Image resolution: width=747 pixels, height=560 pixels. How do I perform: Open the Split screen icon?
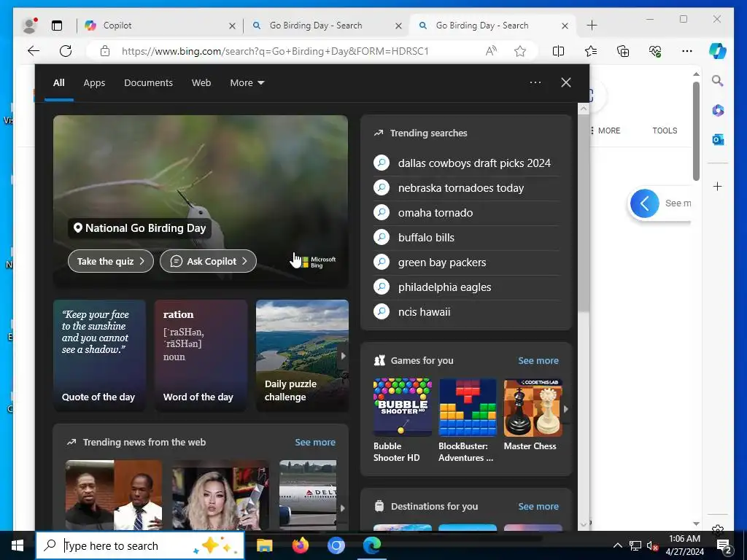[x=558, y=51]
